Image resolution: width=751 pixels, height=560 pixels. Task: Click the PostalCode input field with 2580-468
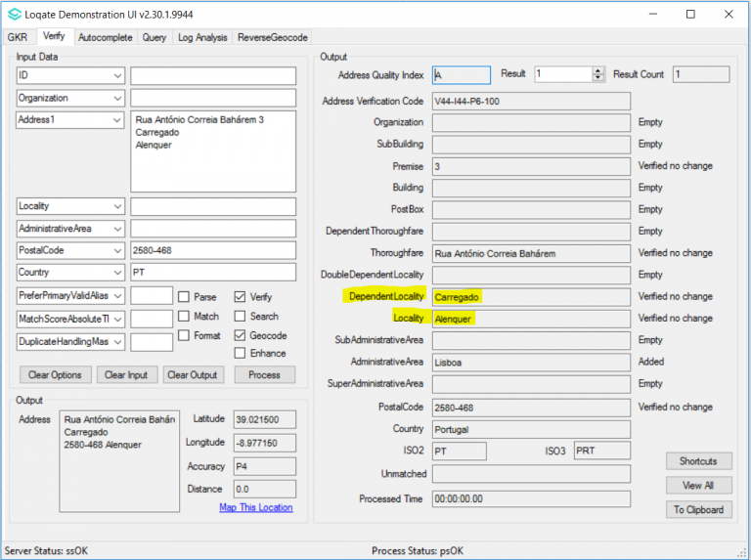pyautogui.click(x=212, y=250)
